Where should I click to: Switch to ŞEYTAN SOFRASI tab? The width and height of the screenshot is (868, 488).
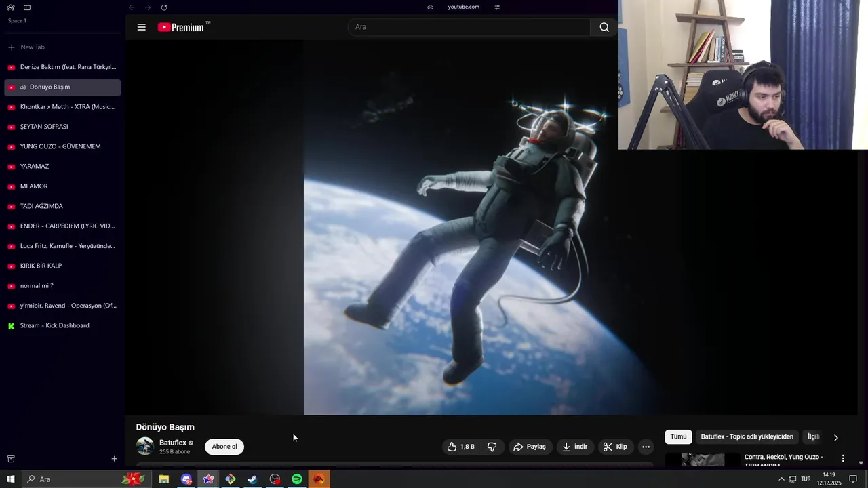click(x=62, y=127)
